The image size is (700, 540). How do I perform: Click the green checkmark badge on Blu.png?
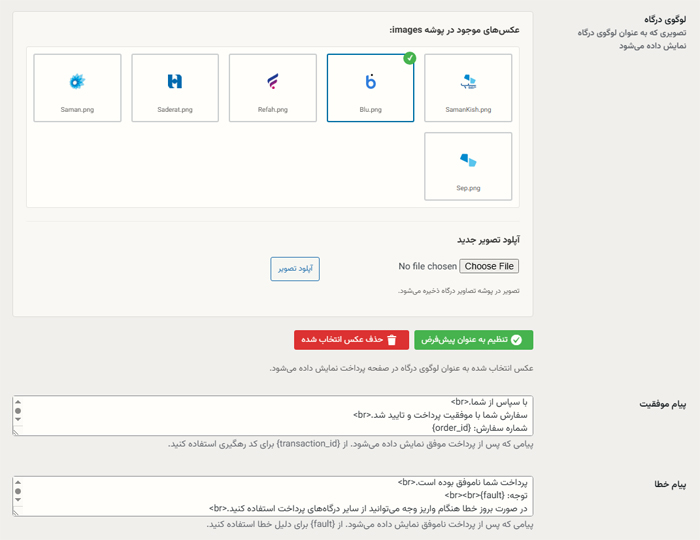point(409,59)
